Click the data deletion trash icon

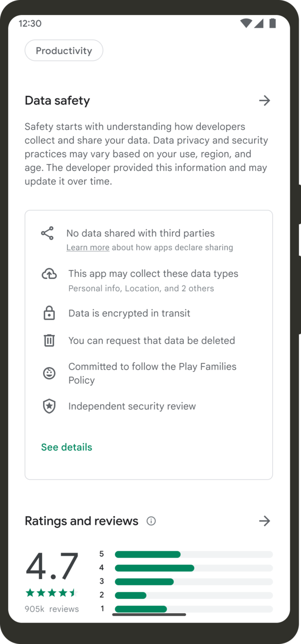click(49, 340)
